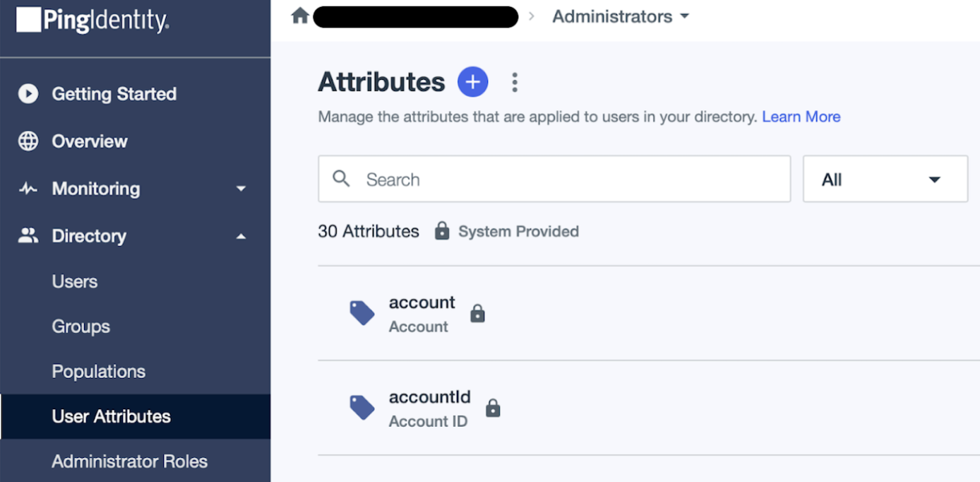
Task: Click the Getting Started play icon
Action: pyautogui.click(x=28, y=93)
